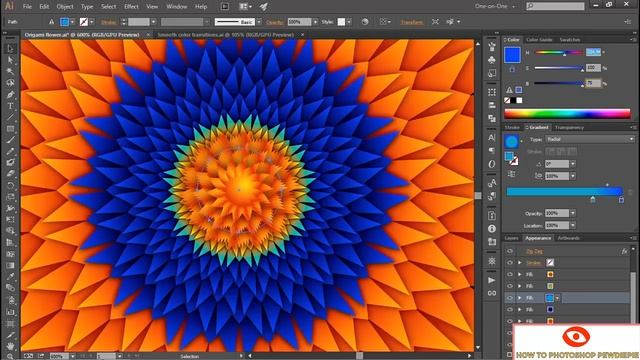Open the Align panel from dock

point(492,105)
